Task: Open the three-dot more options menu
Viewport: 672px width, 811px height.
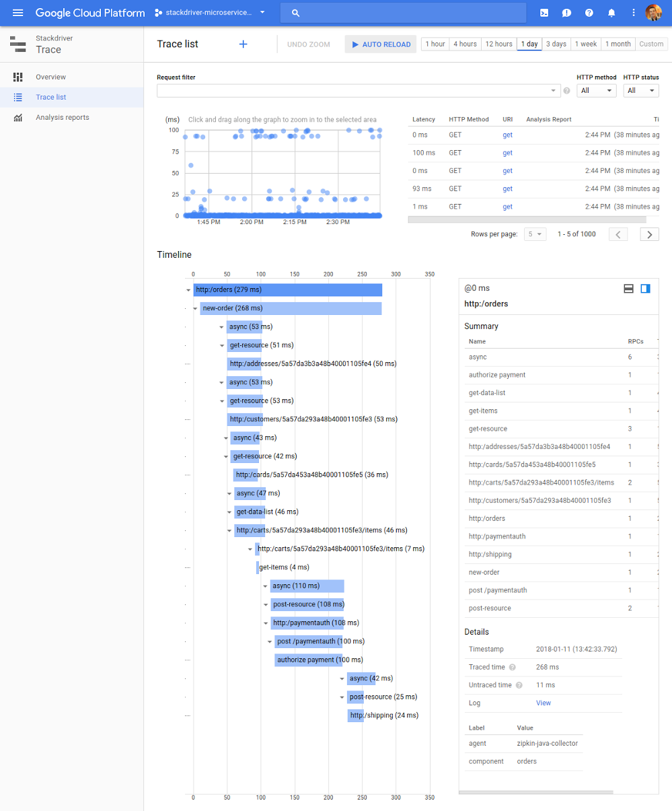Action: pyautogui.click(x=633, y=13)
